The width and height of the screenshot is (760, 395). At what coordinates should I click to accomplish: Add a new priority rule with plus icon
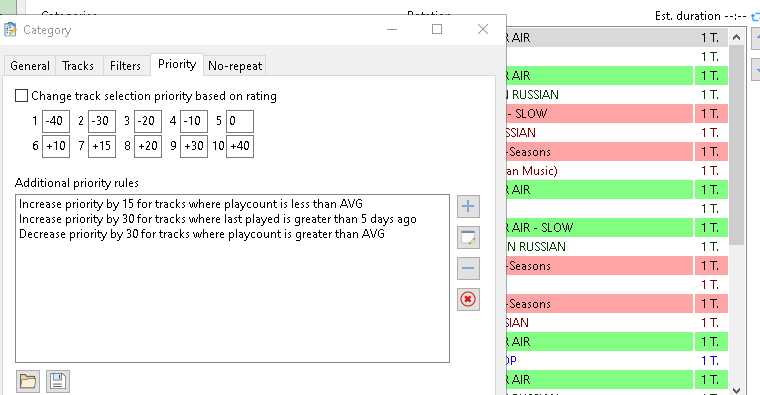point(468,206)
